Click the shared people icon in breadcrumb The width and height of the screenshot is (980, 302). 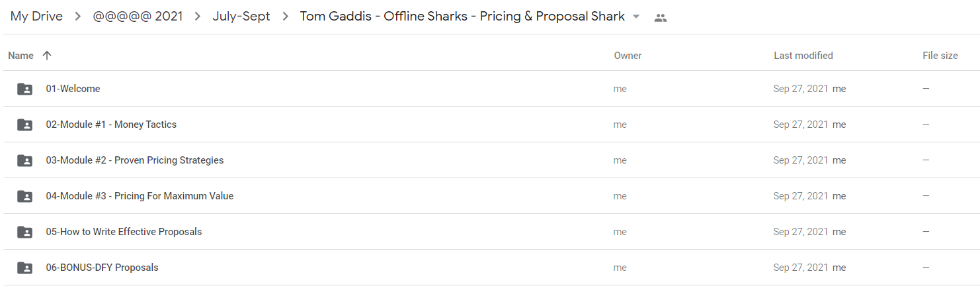tap(660, 18)
